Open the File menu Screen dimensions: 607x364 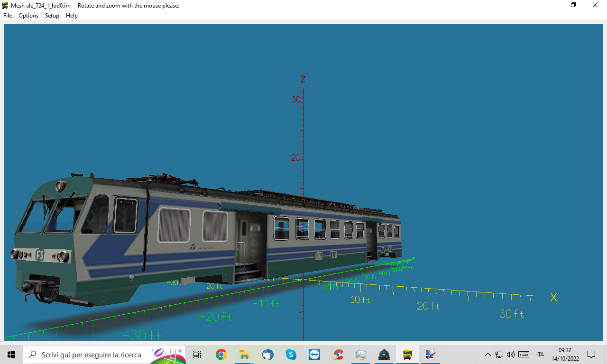click(x=8, y=16)
